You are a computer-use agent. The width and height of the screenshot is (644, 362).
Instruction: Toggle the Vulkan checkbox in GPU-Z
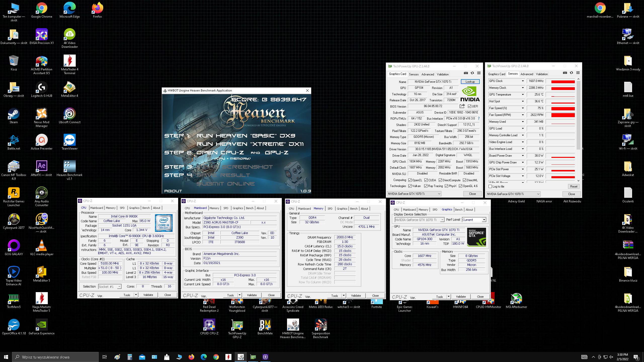tap(410, 186)
